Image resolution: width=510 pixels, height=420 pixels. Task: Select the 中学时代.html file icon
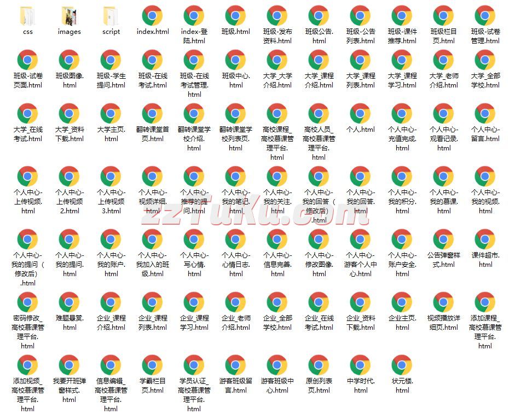360,365
